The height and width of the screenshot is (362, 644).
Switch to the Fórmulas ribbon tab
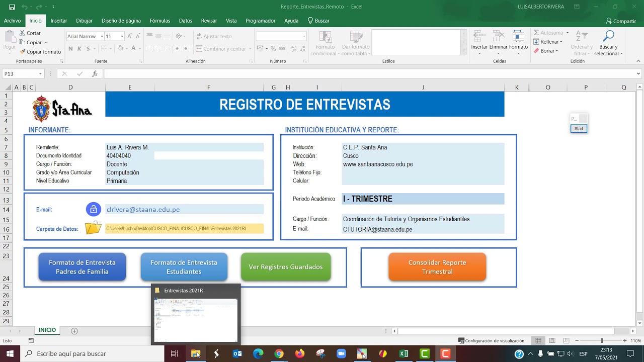tap(160, 21)
